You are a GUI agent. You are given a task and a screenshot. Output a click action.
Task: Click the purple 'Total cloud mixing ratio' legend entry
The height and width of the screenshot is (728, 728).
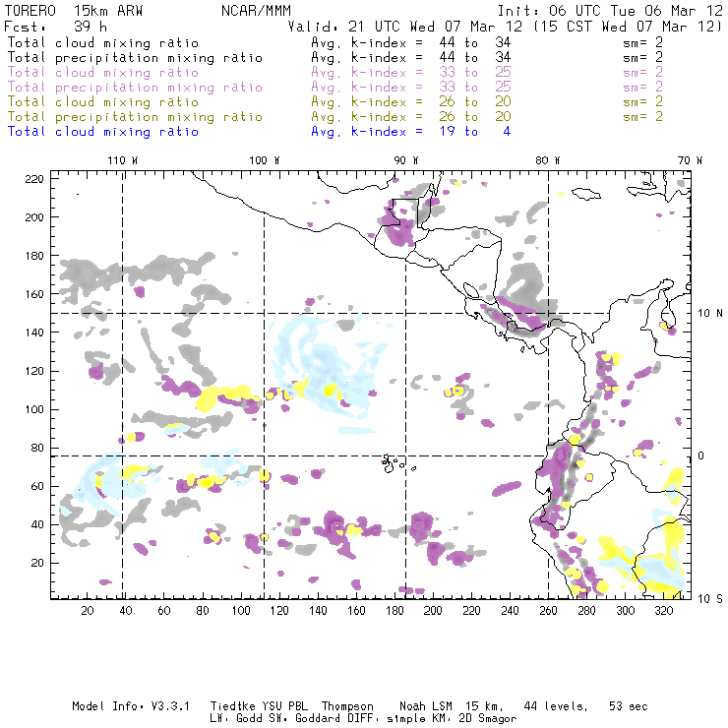click(x=103, y=73)
